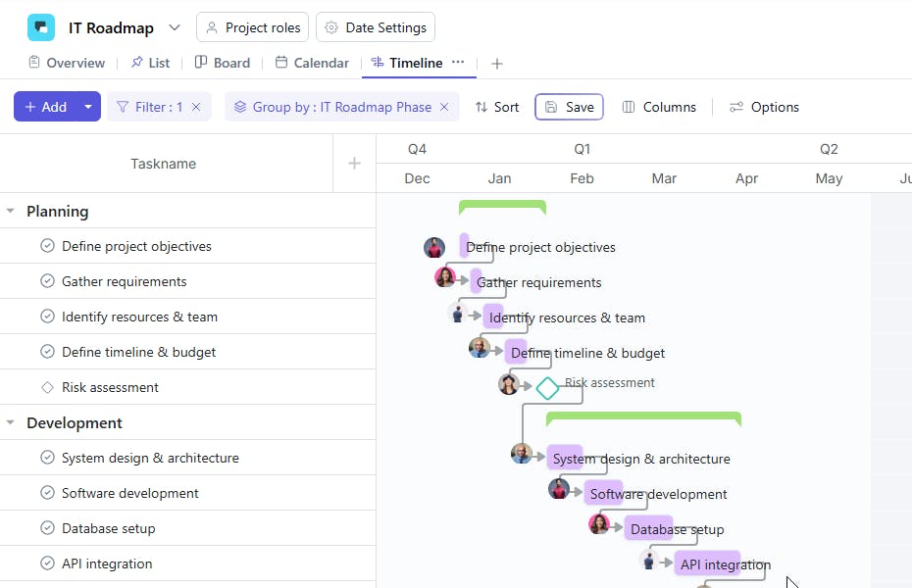Click the green Development phase summary bar

(x=643, y=418)
